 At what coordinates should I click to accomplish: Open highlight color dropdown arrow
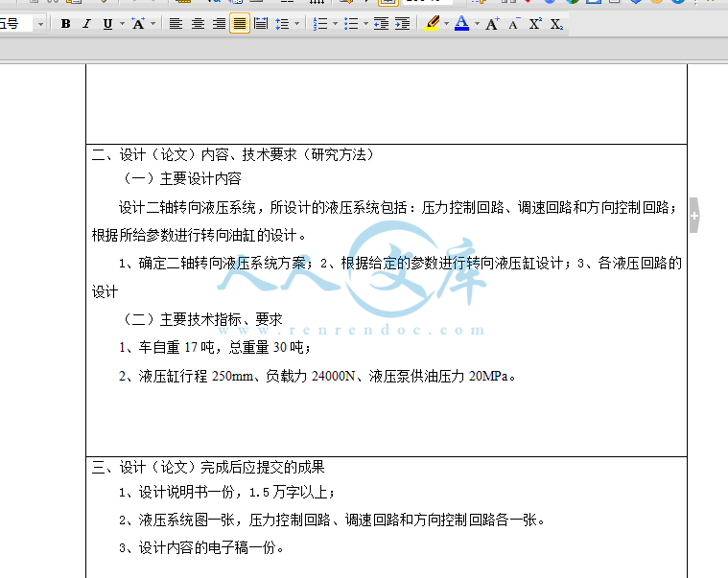[446, 24]
